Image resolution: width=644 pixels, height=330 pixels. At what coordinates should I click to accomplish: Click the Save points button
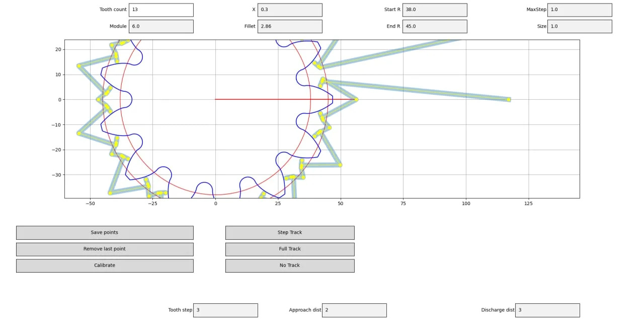pos(105,233)
